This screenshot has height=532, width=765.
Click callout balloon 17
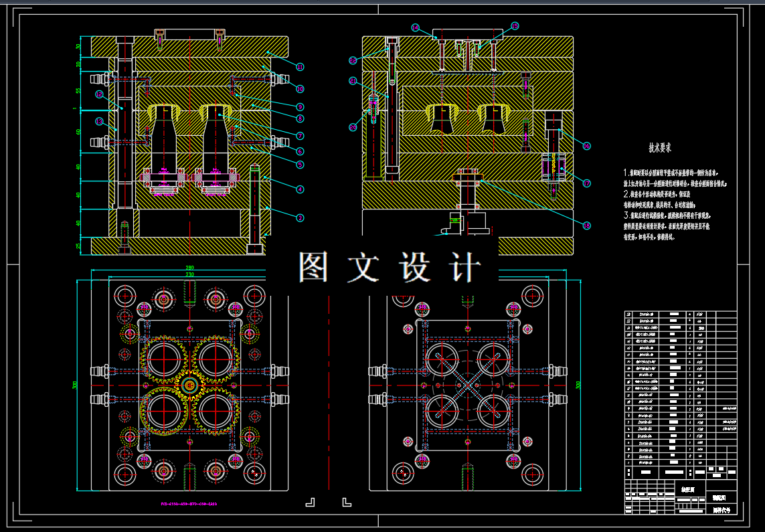pyautogui.click(x=586, y=183)
